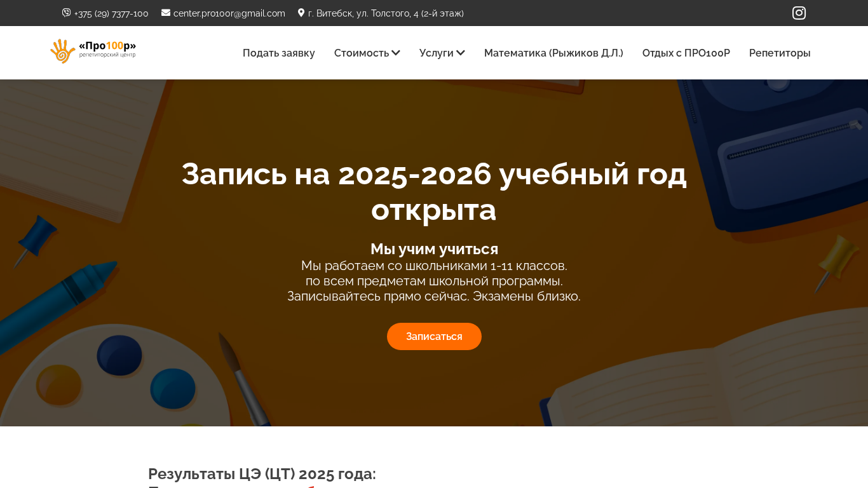This screenshot has width=868, height=488.
Task: Expand the Стоимость dropdown chevron
Action: coord(396,53)
